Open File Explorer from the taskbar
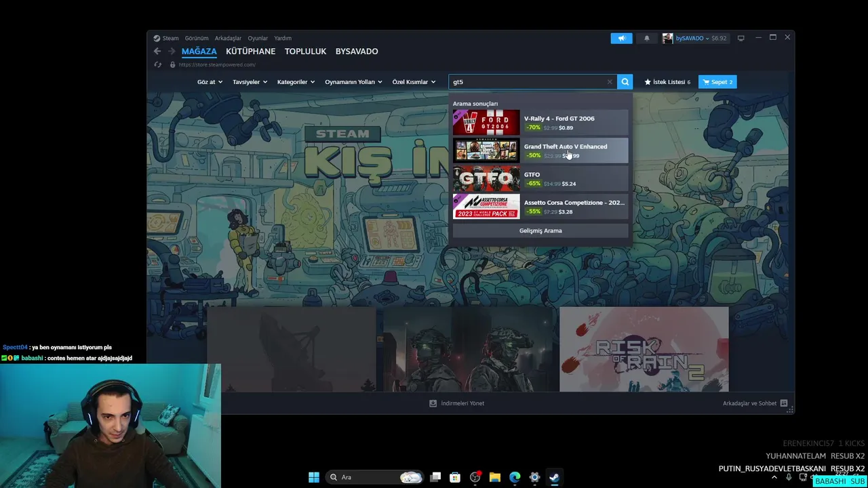This screenshot has height=488, width=868. click(x=495, y=477)
